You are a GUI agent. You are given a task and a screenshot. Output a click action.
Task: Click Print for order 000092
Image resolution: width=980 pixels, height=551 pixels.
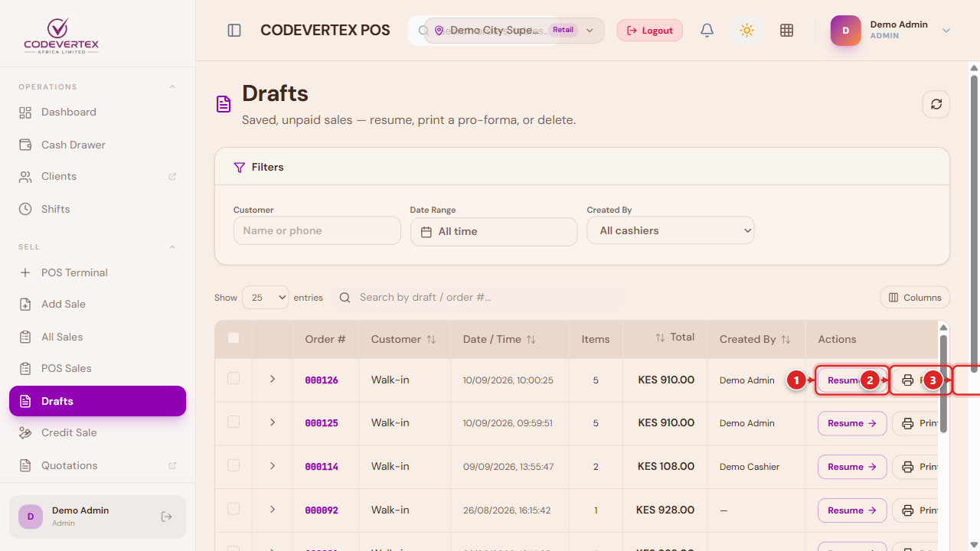click(x=916, y=510)
